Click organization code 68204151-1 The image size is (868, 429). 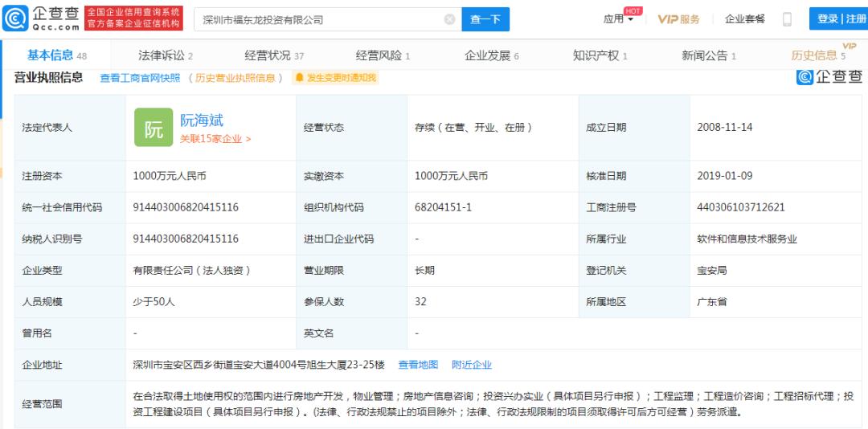pyautogui.click(x=443, y=207)
